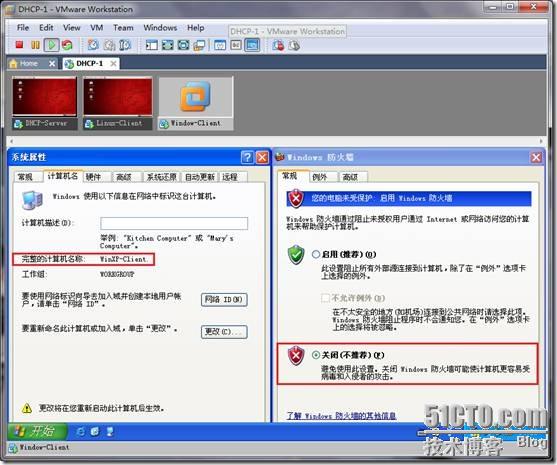
Task: Open 了解 Windows 防火墙的其他信息 link
Action: point(341,416)
